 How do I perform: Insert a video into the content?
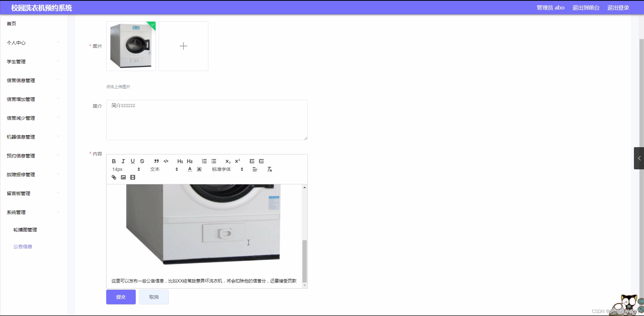point(133,177)
